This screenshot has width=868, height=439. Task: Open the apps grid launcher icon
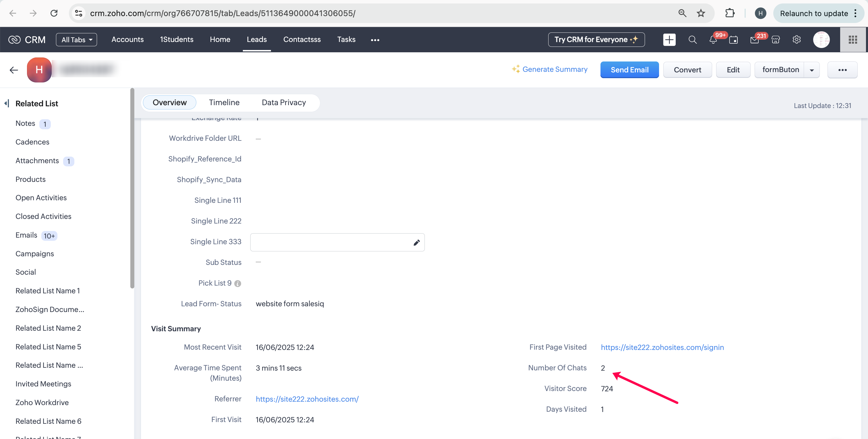853,40
